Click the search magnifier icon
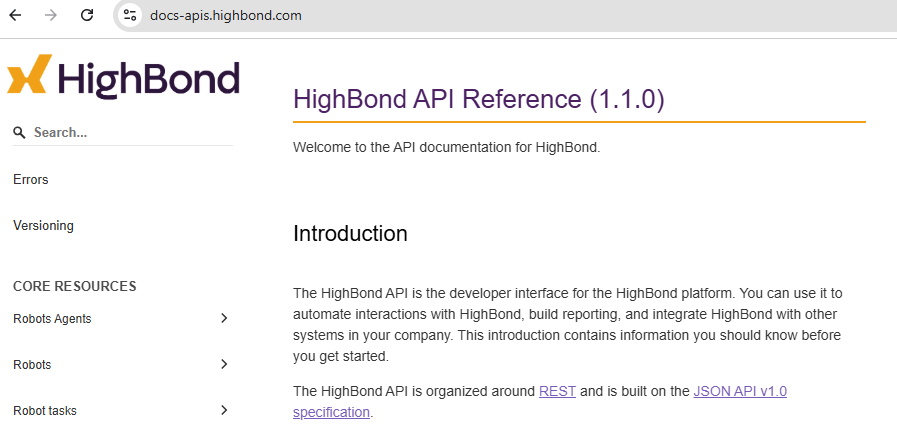The image size is (897, 425). 19,133
